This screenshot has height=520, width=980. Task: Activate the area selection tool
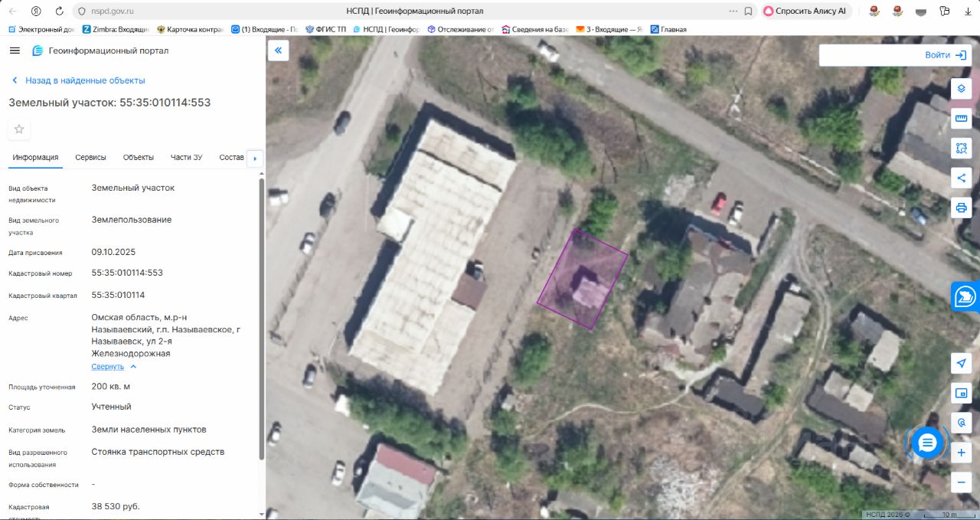tap(961, 149)
